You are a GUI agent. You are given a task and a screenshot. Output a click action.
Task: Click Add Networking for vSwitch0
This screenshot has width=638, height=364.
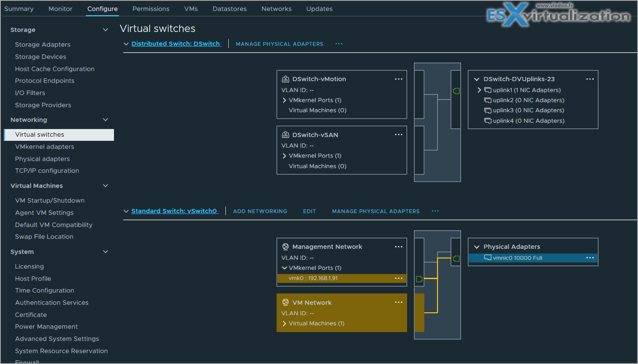260,211
